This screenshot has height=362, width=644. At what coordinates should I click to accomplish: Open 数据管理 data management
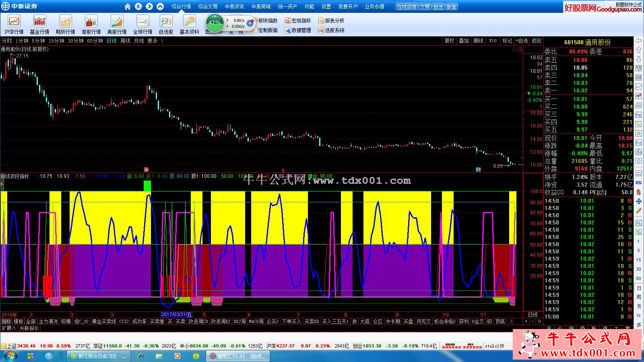[298, 30]
